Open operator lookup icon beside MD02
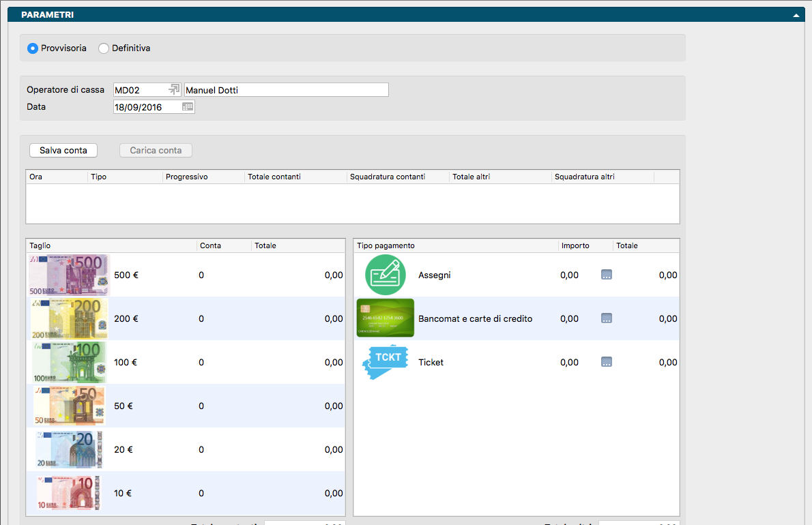The image size is (812, 525). pos(174,90)
